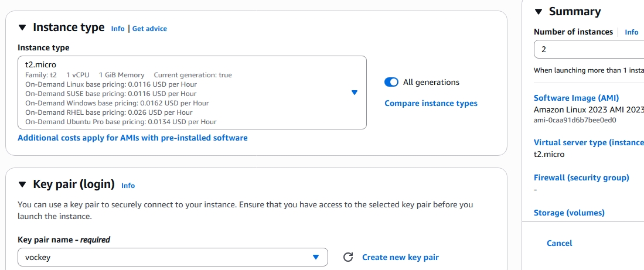Viewport: 644px width, 270px height.
Task: Click Software Image (AMI) summary link
Action: pyautogui.click(x=576, y=98)
